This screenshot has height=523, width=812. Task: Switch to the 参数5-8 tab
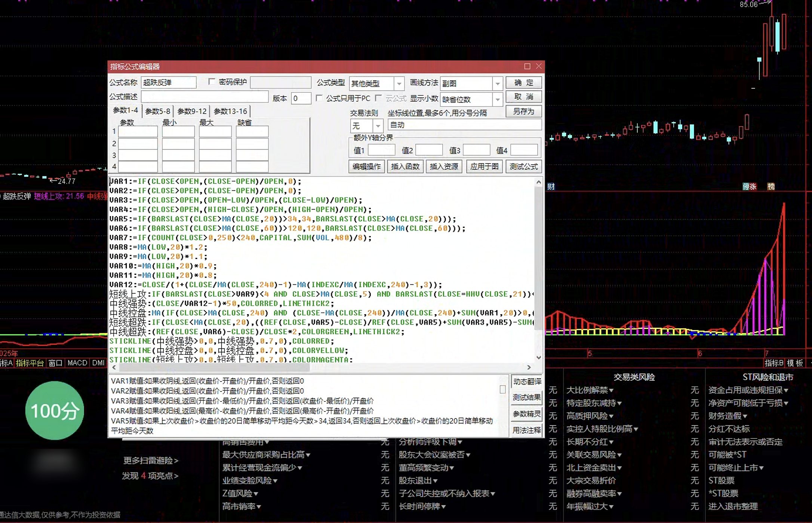pyautogui.click(x=157, y=111)
